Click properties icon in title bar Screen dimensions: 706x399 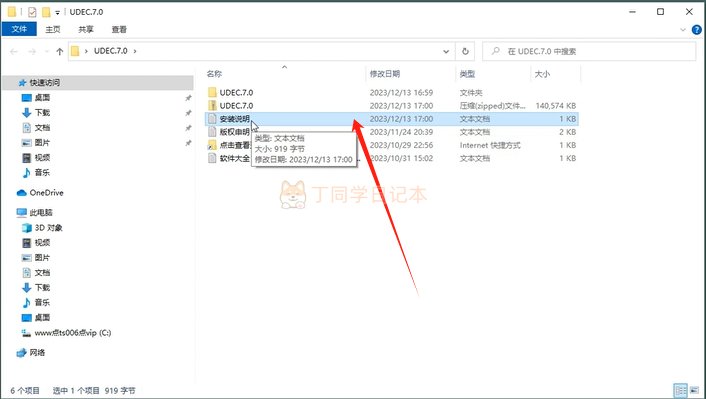32,12
